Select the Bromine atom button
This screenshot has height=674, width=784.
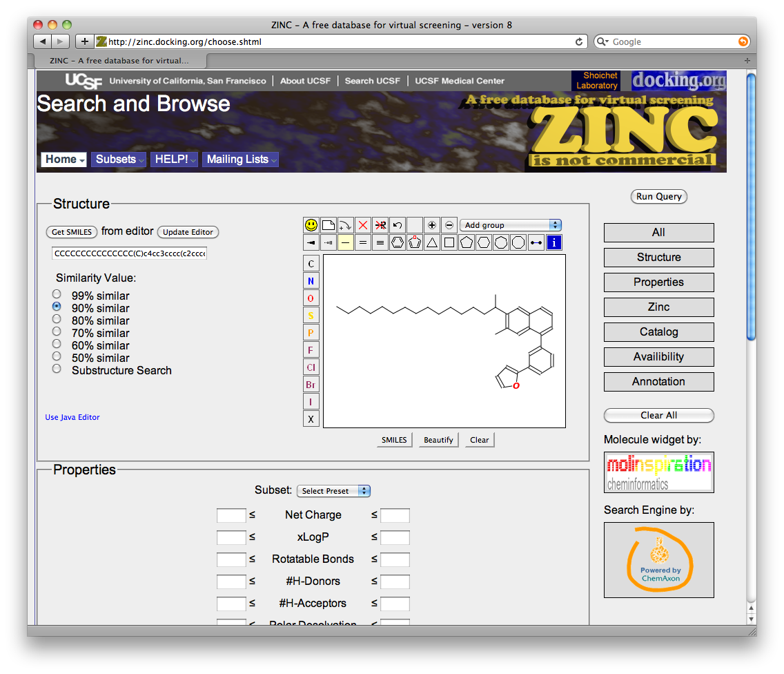click(x=311, y=385)
